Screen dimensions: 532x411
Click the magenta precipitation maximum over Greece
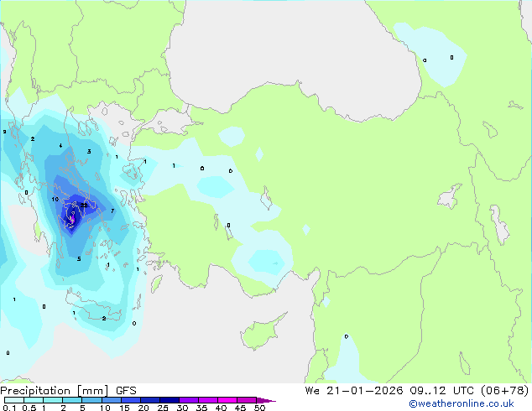(72, 219)
